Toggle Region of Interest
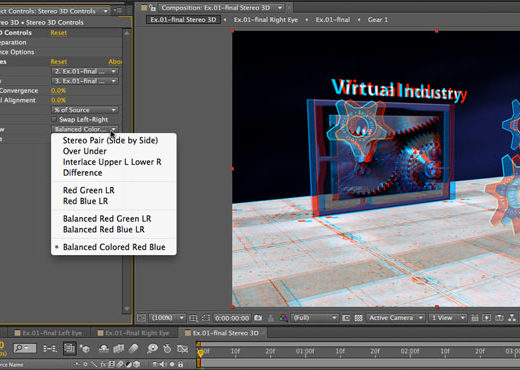Screen dimensions: 520x370 click(x=346, y=318)
